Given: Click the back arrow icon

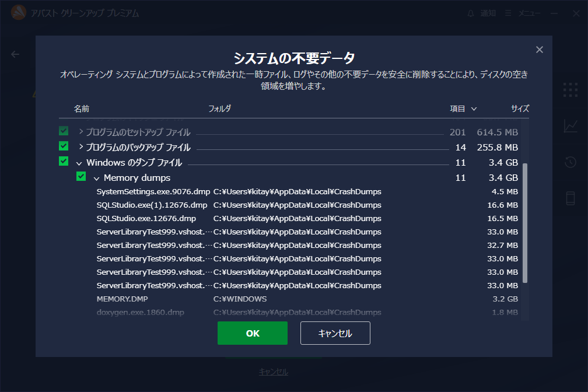Looking at the screenshot, I should [15, 54].
